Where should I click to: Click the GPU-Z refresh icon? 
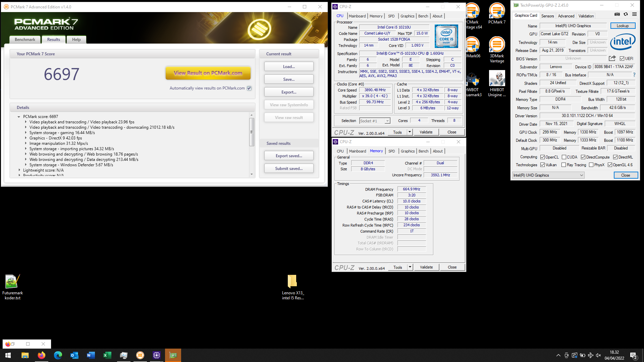[626, 14]
